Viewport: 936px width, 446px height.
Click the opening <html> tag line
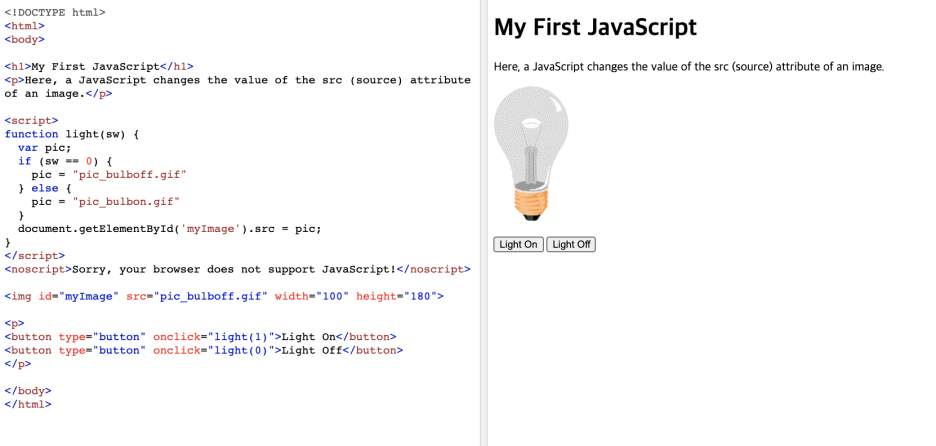click(24, 26)
